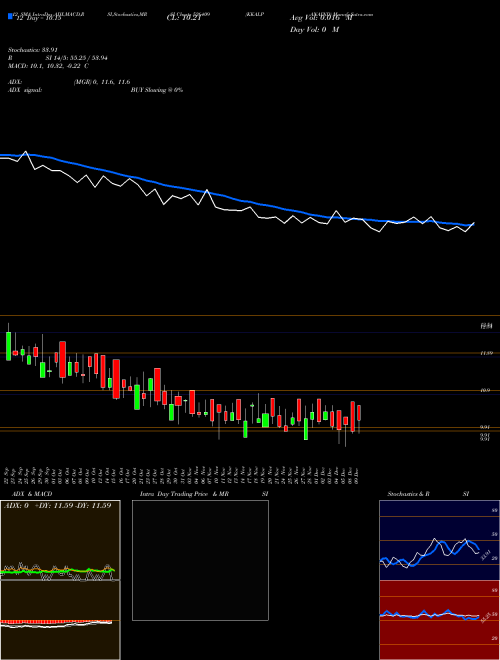Click the '(MGR) 0, 11.6, 11.6' ADX values
The height and width of the screenshot is (660, 500).
point(102,82)
